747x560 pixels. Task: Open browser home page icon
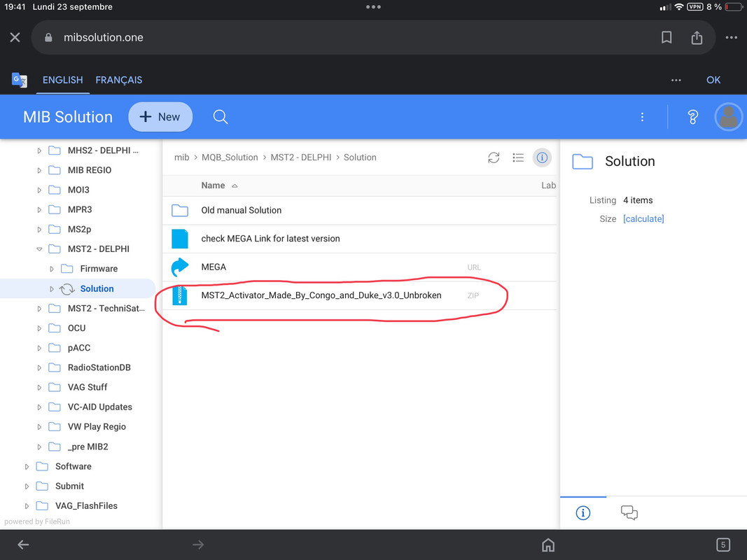pos(548,545)
